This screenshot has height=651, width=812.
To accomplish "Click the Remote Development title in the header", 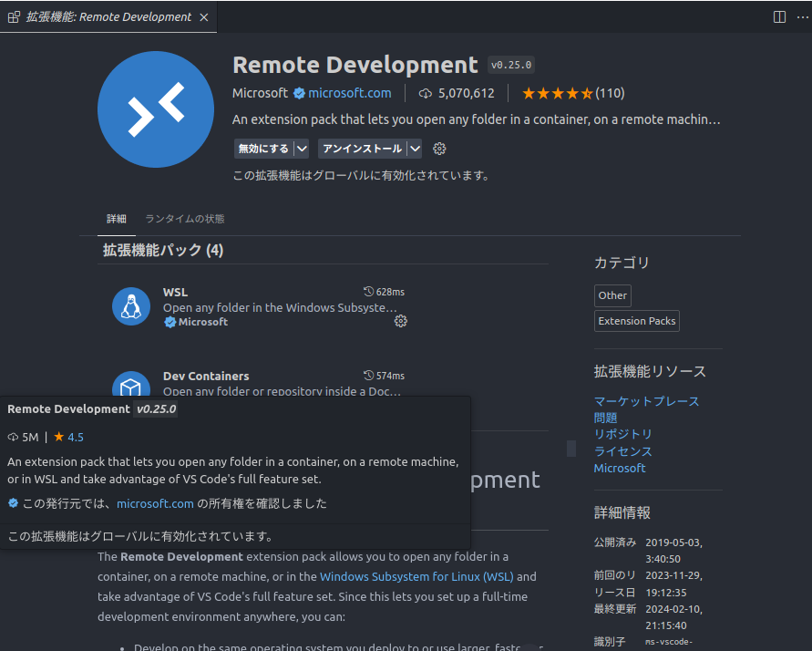I will click(x=355, y=66).
